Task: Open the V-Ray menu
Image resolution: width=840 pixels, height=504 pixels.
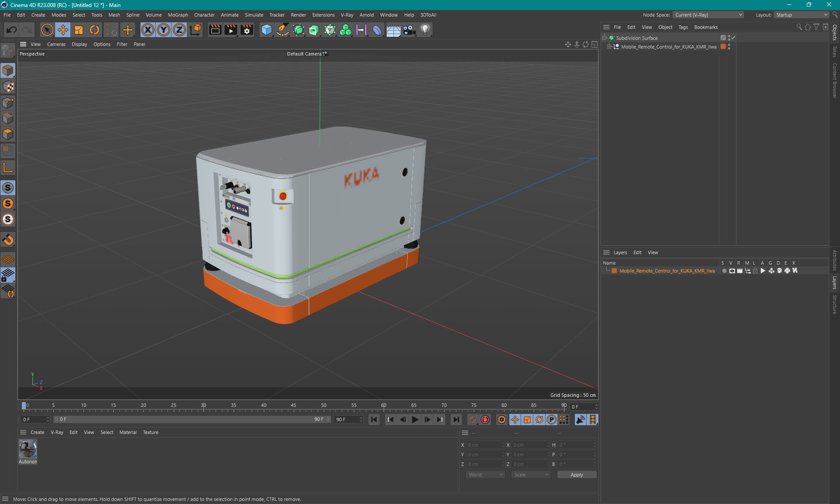Action: coord(347,15)
